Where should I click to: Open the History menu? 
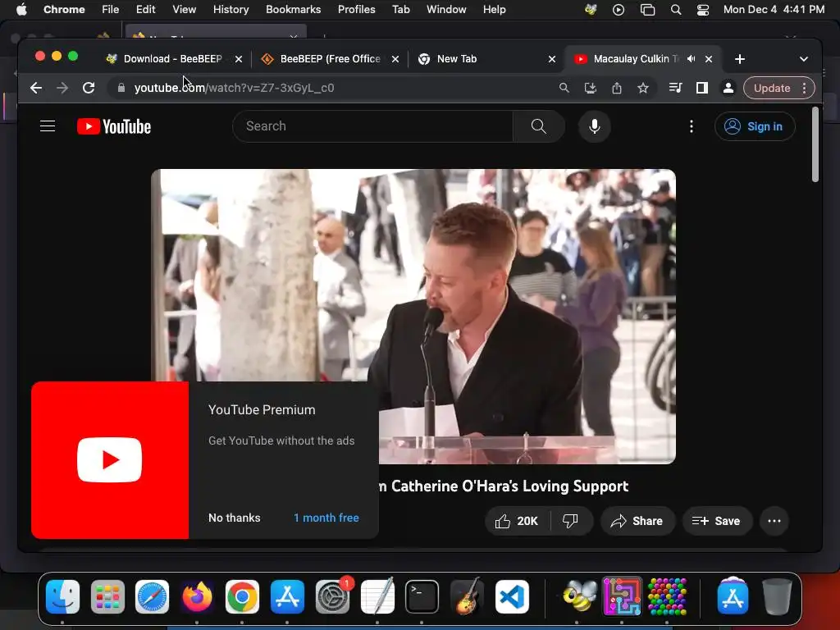(x=231, y=10)
